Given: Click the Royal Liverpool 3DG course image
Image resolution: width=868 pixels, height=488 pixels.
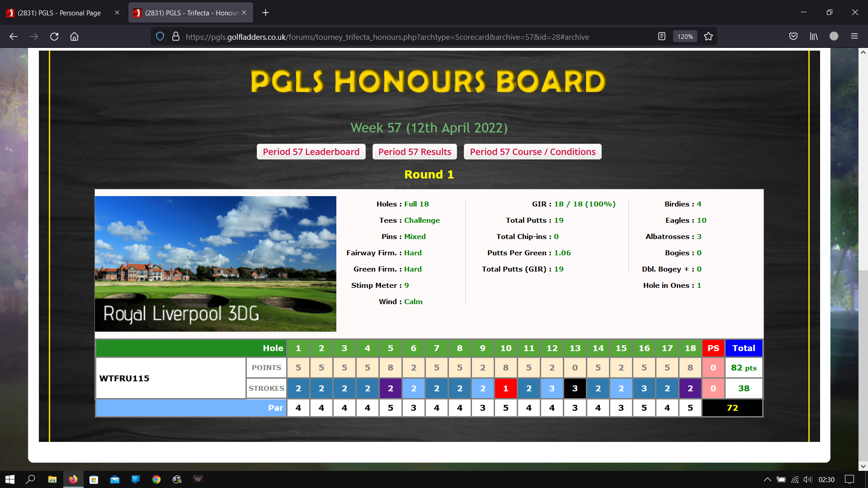Looking at the screenshot, I should pos(215,263).
